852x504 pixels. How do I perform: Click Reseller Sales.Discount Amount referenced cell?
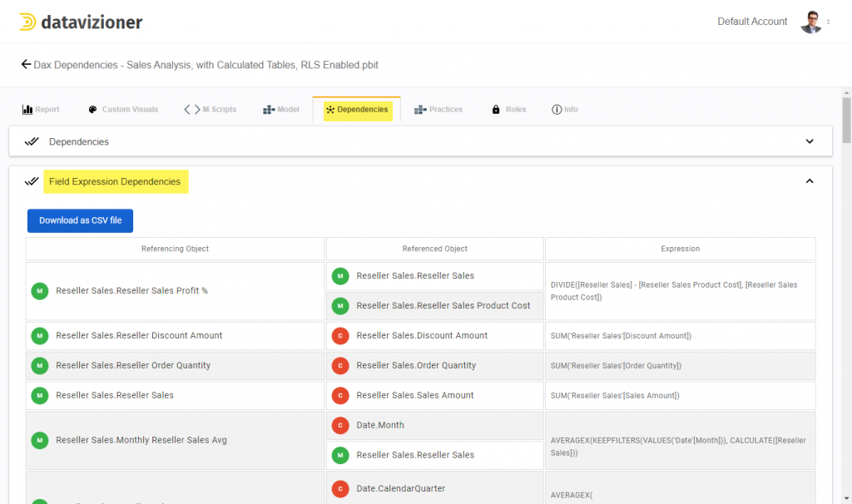click(434, 336)
